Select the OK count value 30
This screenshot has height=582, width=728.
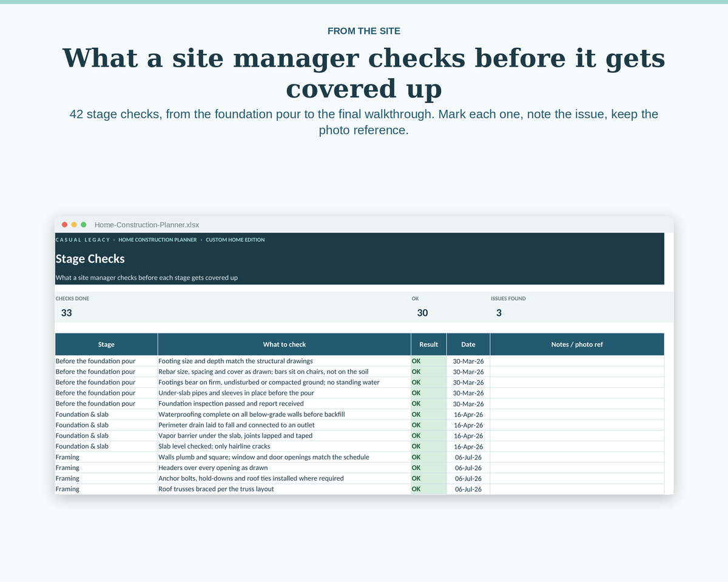click(x=422, y=313)
